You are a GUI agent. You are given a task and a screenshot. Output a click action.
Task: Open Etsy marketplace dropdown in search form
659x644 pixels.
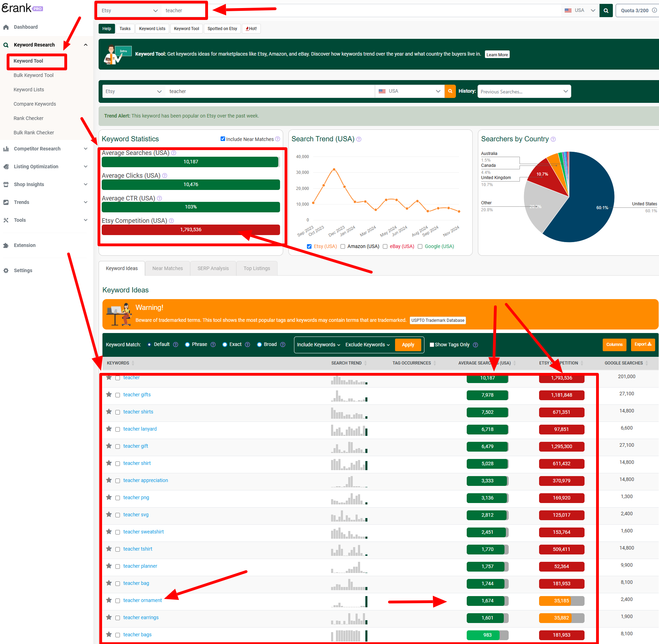[x=134, y=91]
